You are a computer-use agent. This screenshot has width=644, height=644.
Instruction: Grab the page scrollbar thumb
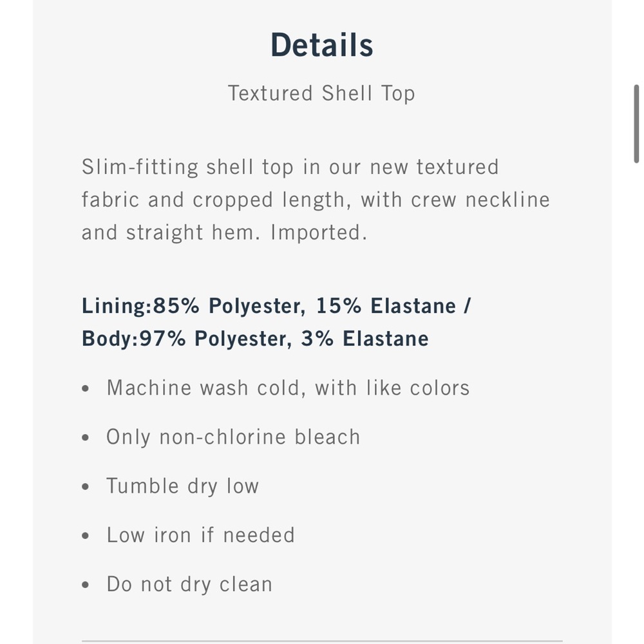(x=636, y=122)
